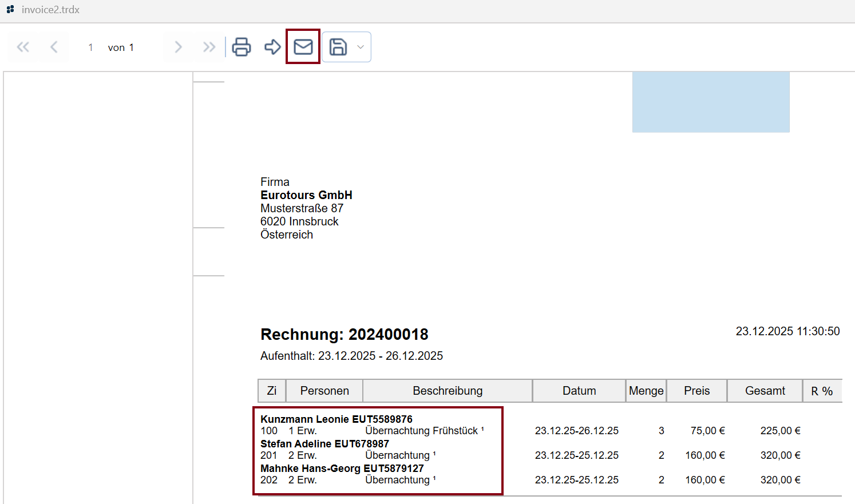Click the Gesamt column header
Viewport: 855px width, 504px height.
click(x=765, y=391)
